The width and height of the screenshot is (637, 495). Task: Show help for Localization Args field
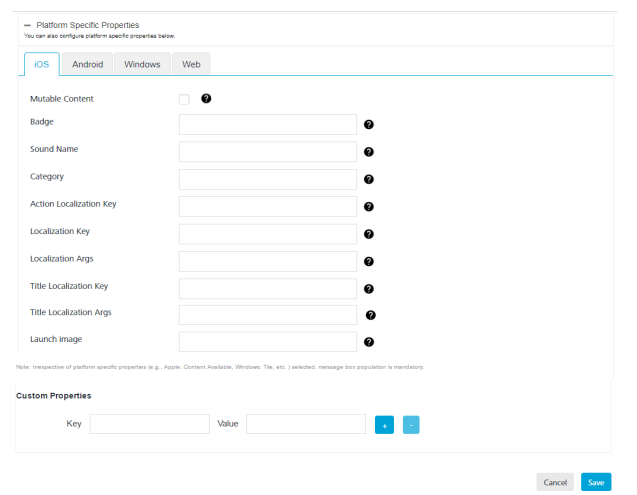[368, 261]
